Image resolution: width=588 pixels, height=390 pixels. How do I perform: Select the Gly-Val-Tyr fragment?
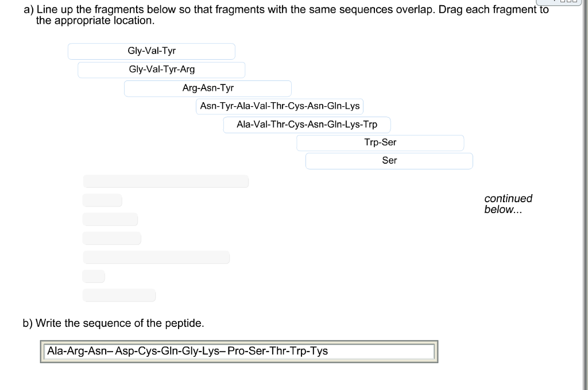151,51
